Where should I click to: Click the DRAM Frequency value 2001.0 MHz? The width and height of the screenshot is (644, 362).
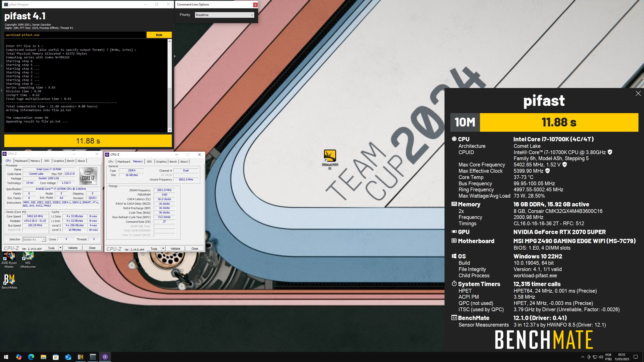pyautogui.click(x=164, y=190)
